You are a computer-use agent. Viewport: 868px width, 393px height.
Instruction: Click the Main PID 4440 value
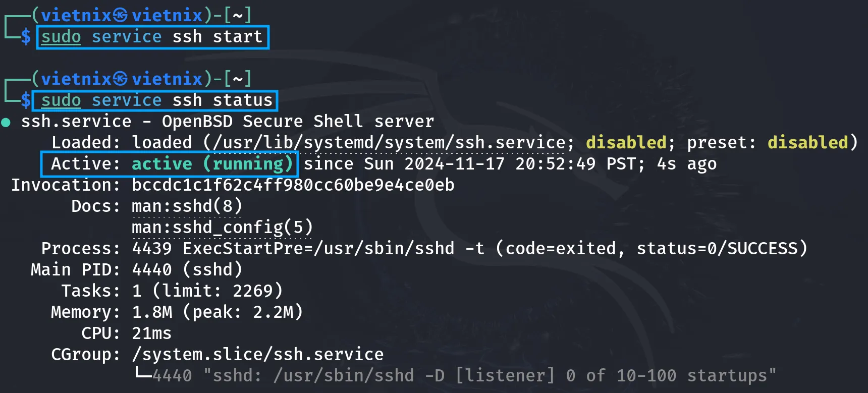(152, 270)
